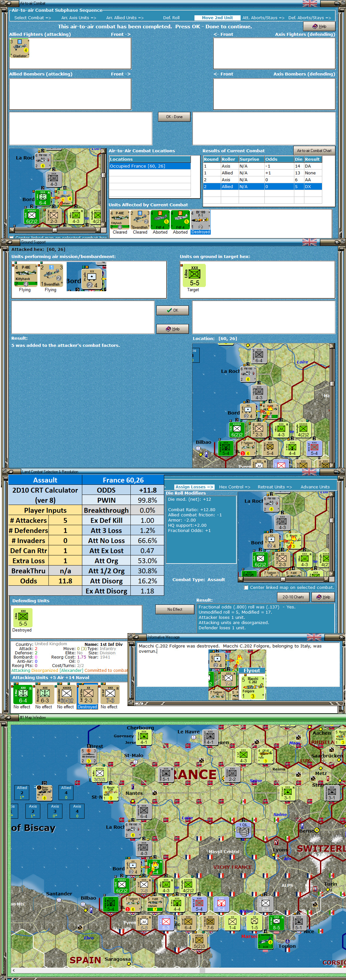The height and width of the screenshot is (980, 346).
Task: Select highlighted Move 2nd Unit step
Action: point(217,18)
